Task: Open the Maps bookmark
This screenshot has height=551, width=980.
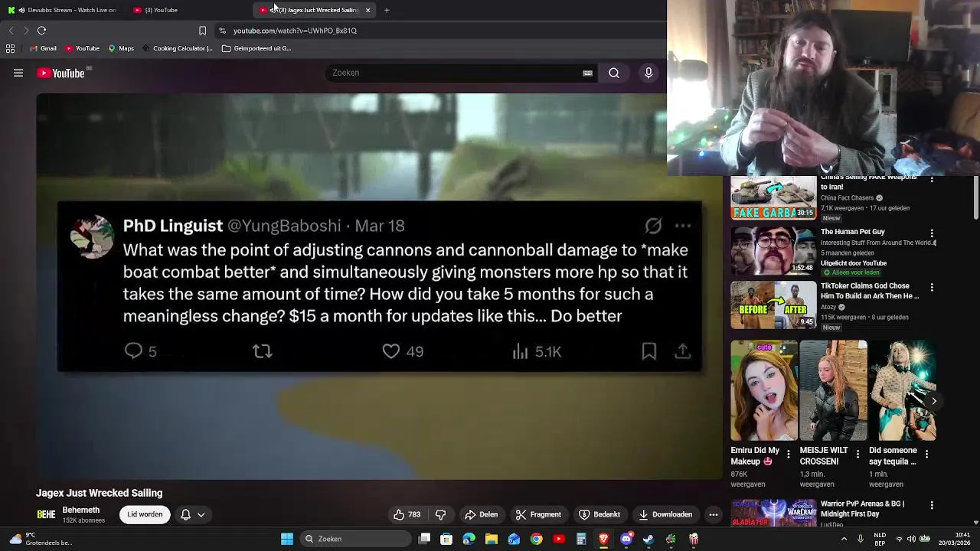Action: tap(121, 48)
